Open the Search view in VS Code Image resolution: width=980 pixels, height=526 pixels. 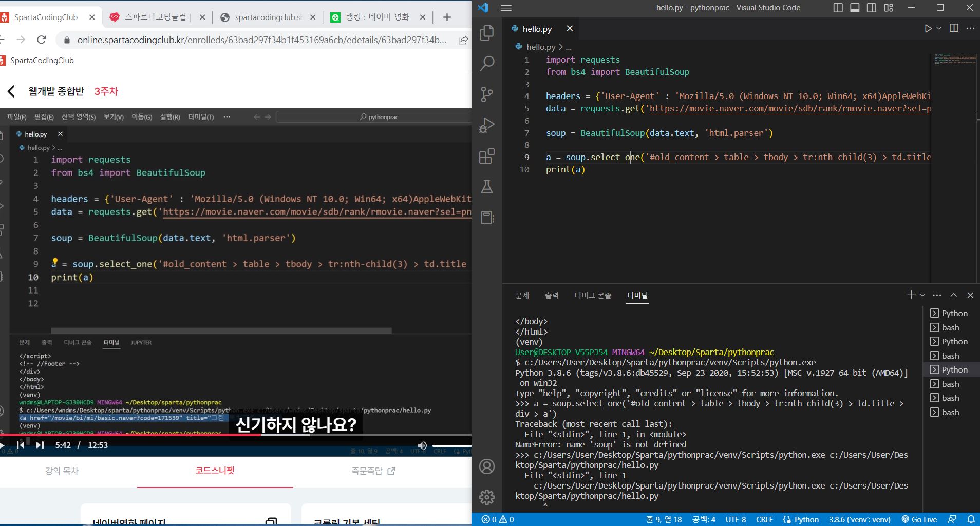[486, 63]
